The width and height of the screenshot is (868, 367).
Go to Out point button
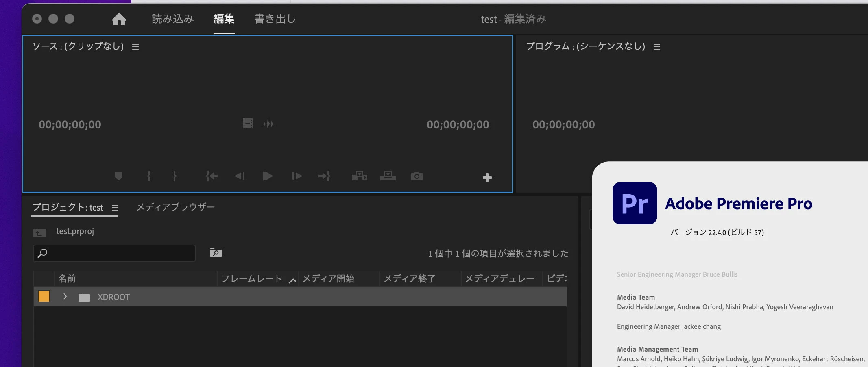[324, 176]
